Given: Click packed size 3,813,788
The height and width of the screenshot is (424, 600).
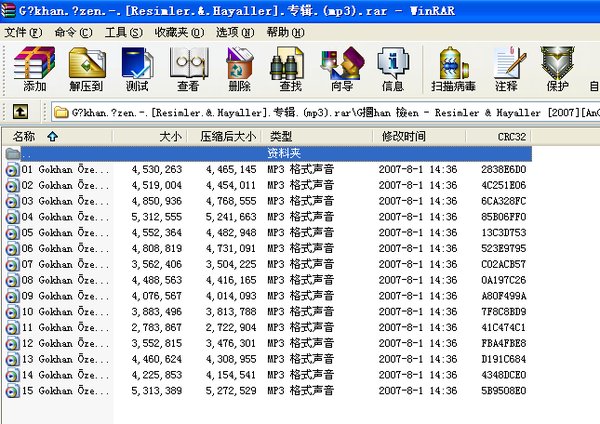Looking at the screenshot, I should click(x=231, y=312).
